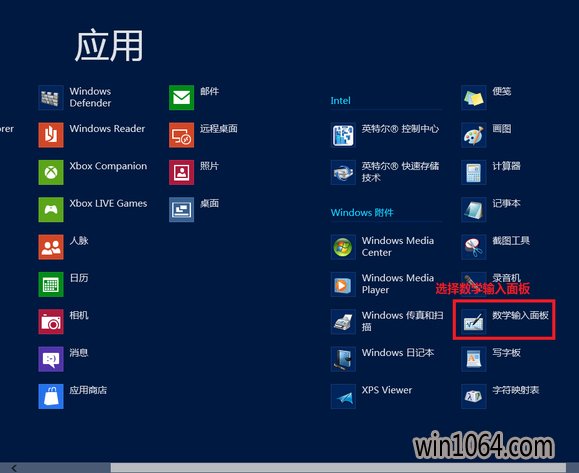Image resolution: width=579 pixels, height=473 pixels.
Task: Click the Windows 附件 group header
Action: pos(362,212)
